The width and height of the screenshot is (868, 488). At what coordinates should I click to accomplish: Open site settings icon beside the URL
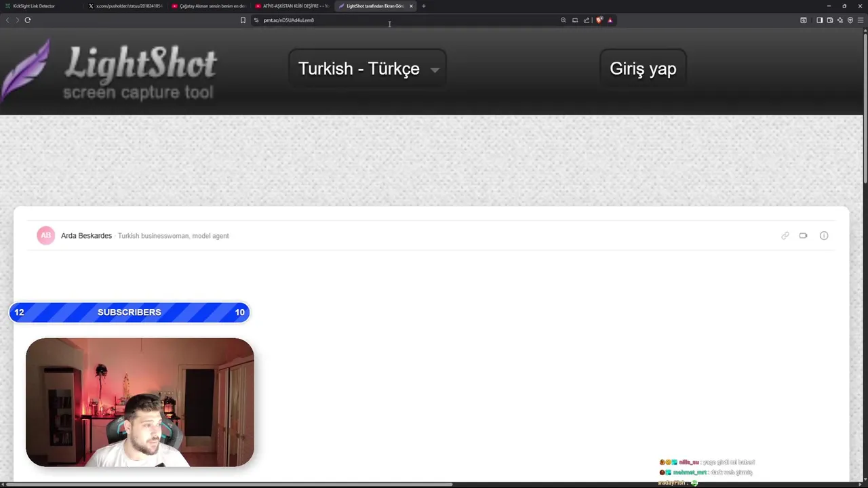click(x=256, y=20)
